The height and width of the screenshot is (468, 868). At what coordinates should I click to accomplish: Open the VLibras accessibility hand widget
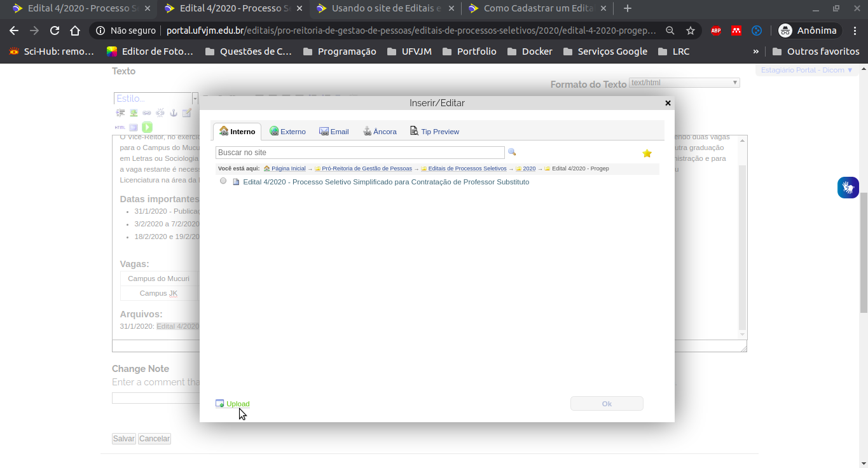pos(848,188)
